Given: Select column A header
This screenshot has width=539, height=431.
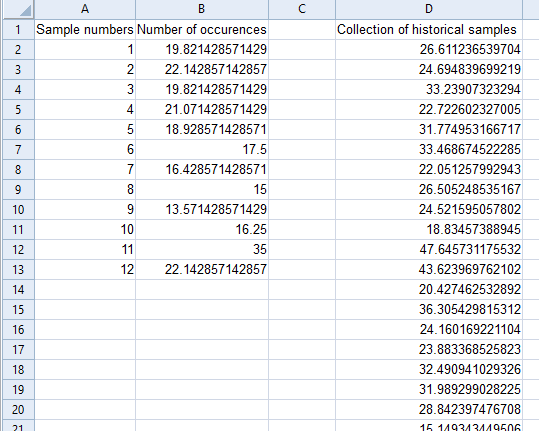Looking at the screenshot, I should pyautogui.click(x=85, y=9).
